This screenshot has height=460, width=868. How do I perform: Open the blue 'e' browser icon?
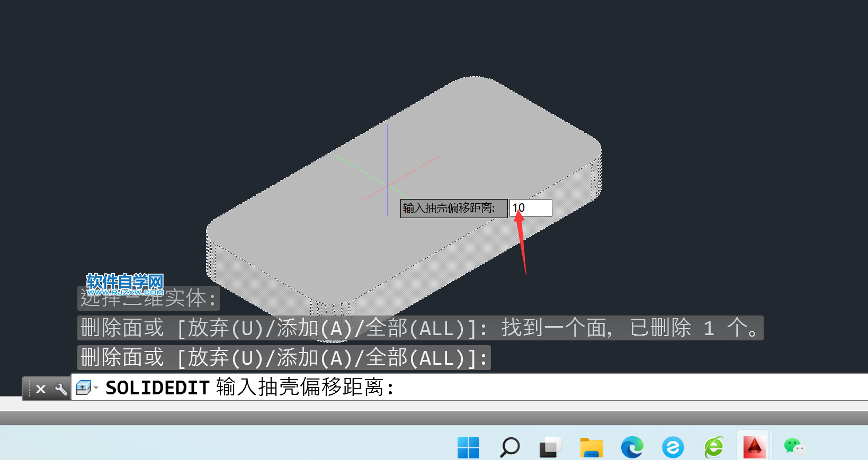(x=673, y=447)
